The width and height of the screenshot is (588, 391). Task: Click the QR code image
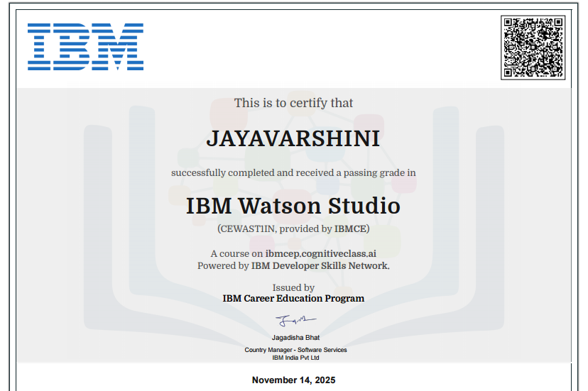[x=533, y=48]
